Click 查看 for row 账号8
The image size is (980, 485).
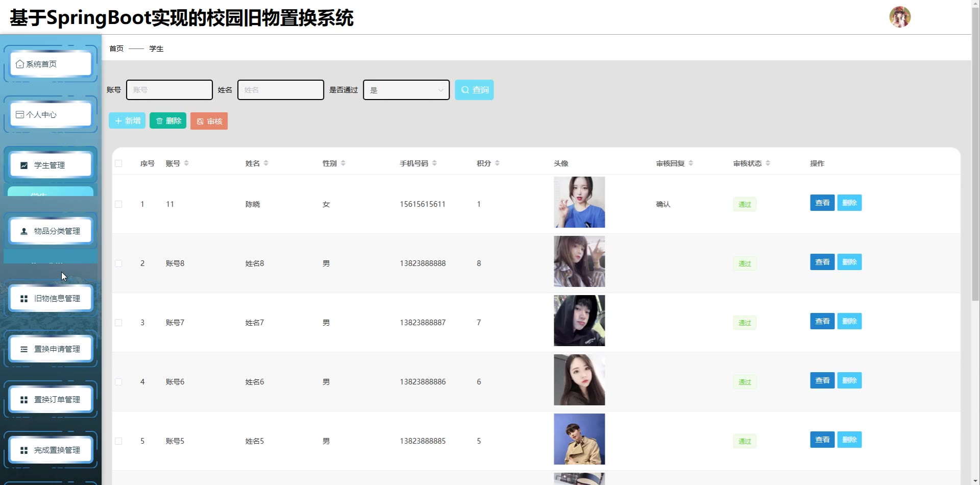[822, 262]
